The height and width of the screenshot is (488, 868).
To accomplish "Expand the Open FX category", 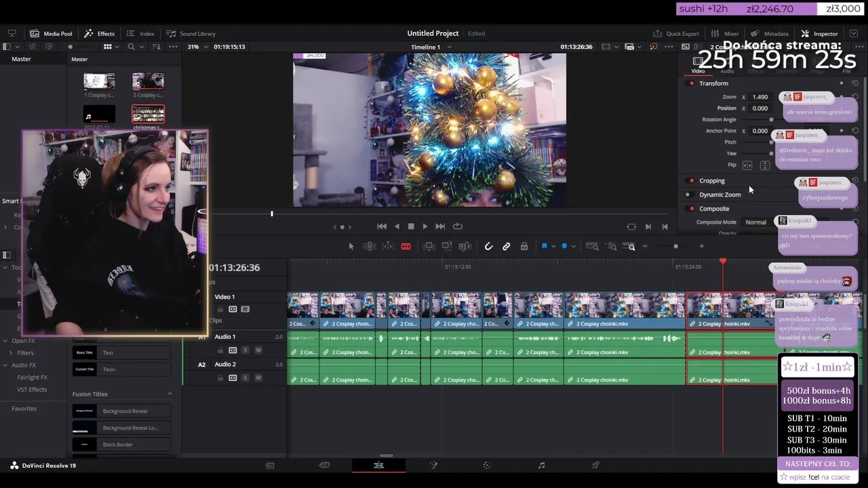I will point(7,341).
